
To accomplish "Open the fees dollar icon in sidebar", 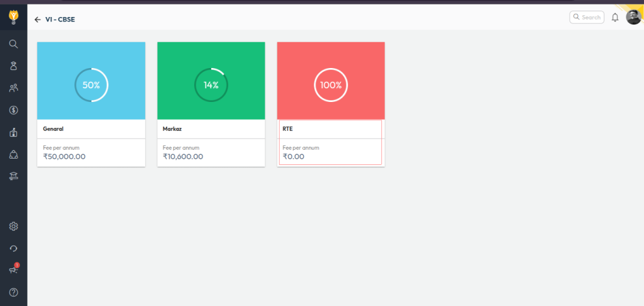I will [x=13, y=110].
